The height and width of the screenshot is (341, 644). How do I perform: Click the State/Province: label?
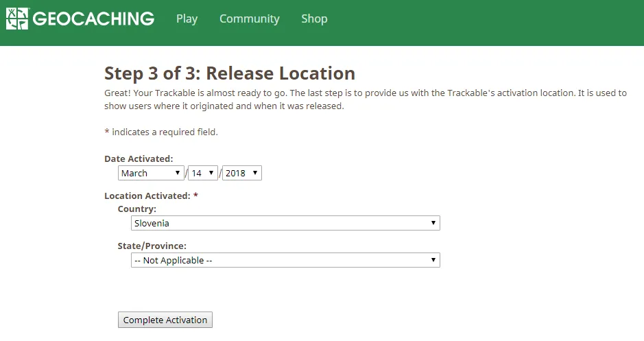click(152, 246)
